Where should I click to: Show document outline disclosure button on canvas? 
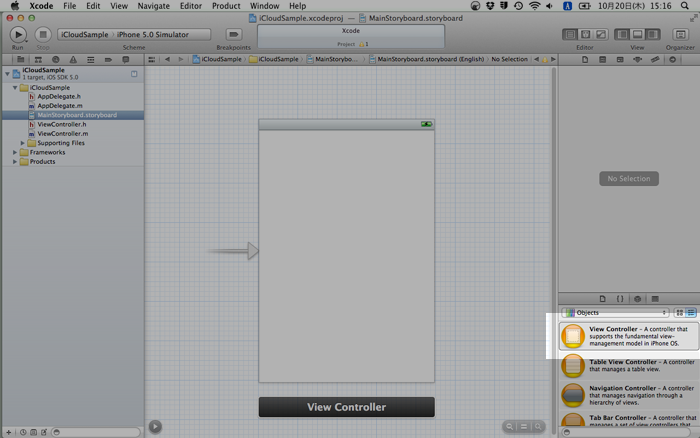pyautogui.click(x=155, y=426)
